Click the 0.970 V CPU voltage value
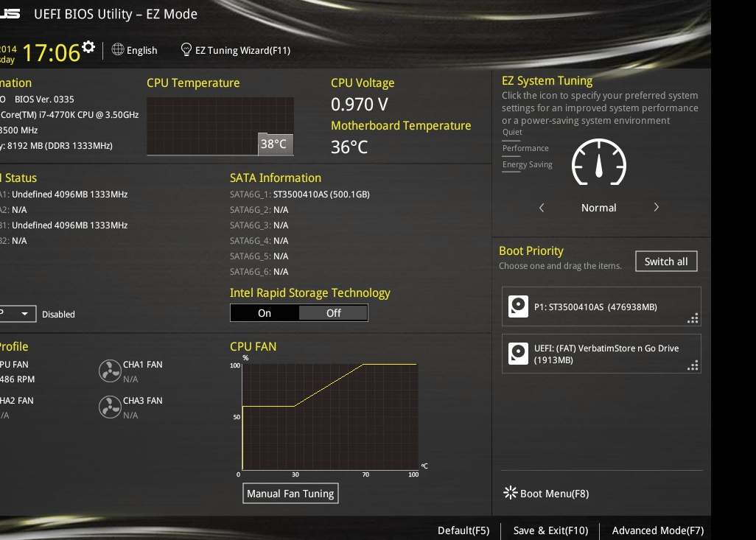This screenshot has height=540, width=756. tap(359, 104)
